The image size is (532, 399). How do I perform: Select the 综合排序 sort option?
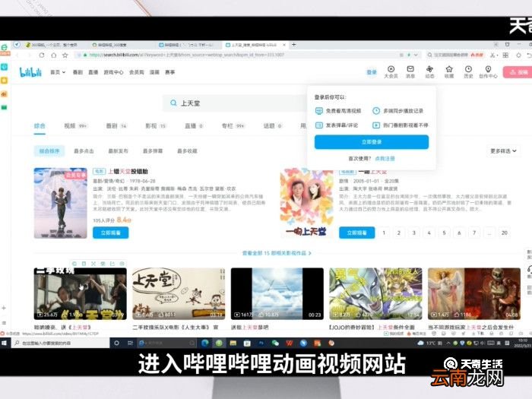point(49,151)
